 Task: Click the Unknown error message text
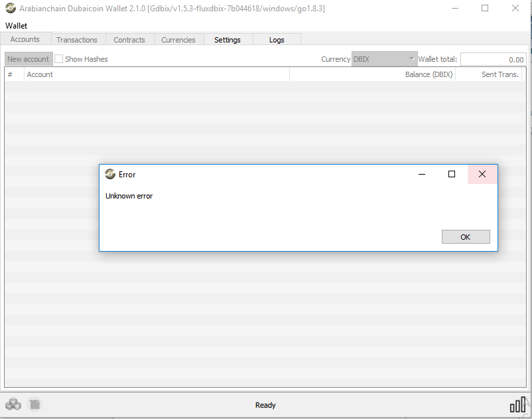[x=129, y=196]
